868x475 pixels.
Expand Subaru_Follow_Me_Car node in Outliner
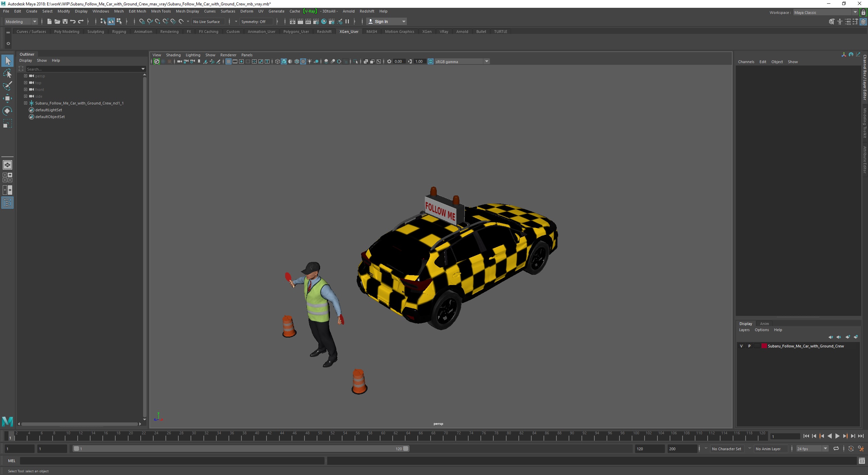pos(25,103)
